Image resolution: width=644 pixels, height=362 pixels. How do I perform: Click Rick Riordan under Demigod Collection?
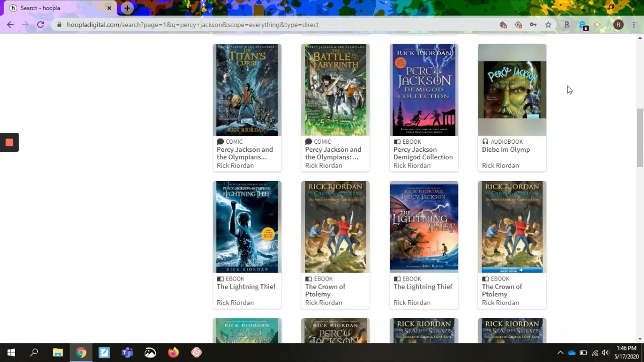412,165
